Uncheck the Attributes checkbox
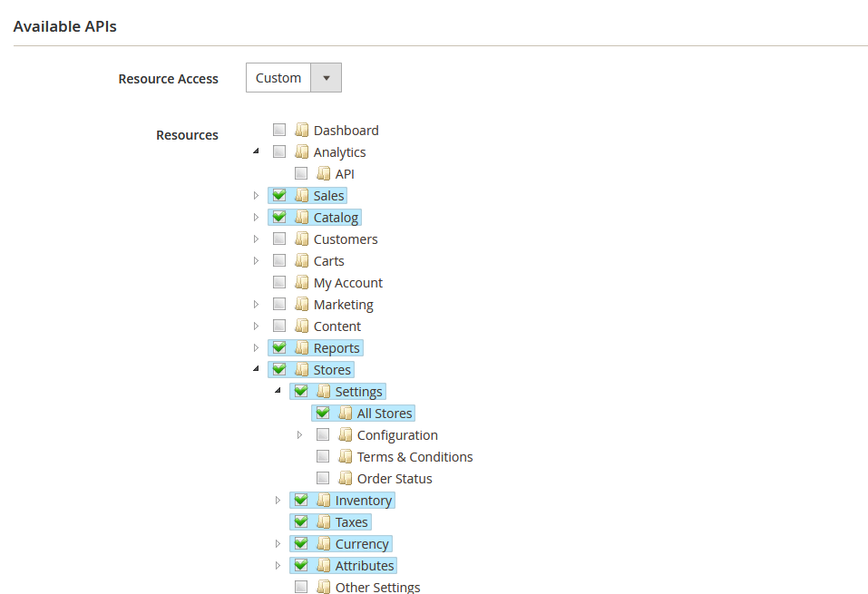868x594 pixels. pyautogui.click(x=301, y=565)
